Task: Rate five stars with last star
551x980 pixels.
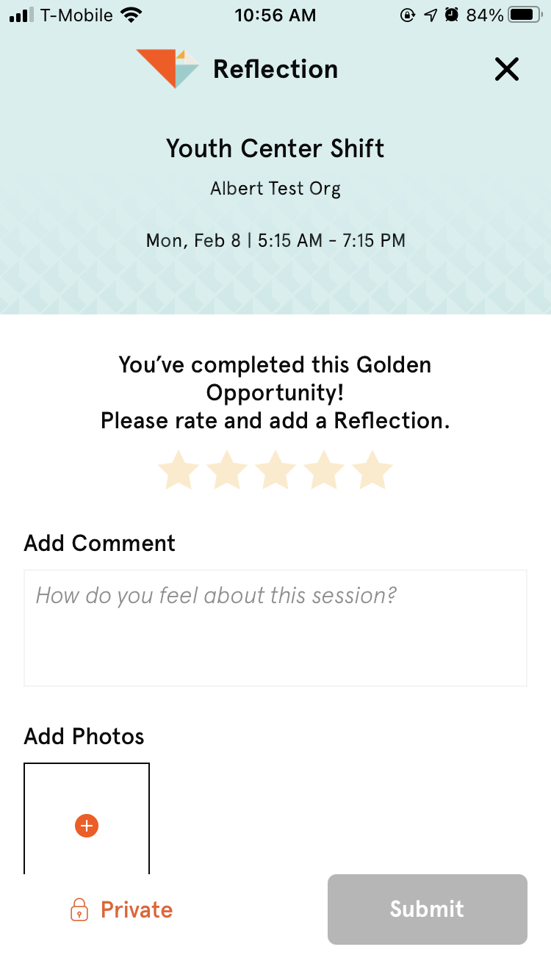Action: pyautogui.click(x=373, y=470)
